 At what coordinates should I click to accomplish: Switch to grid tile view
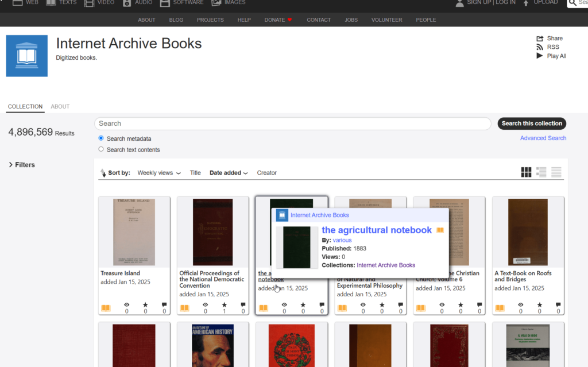[526, 172]
